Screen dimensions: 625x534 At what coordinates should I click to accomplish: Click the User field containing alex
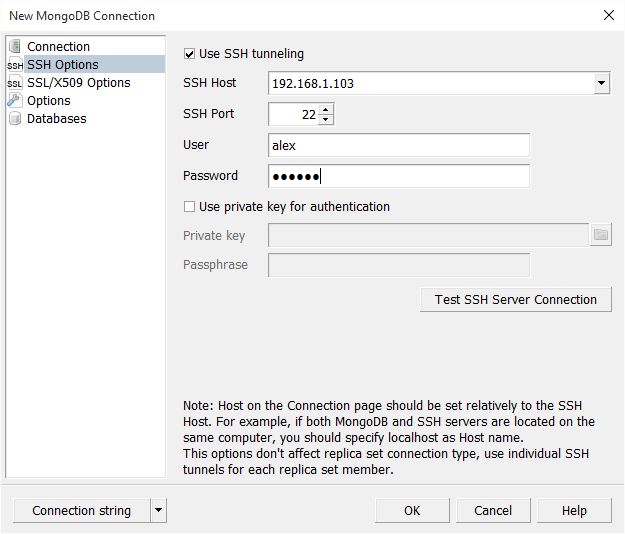399,145
